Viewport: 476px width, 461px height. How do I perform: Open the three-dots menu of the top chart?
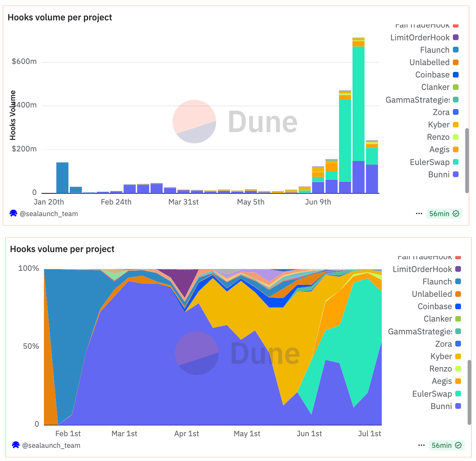[419, 213]
